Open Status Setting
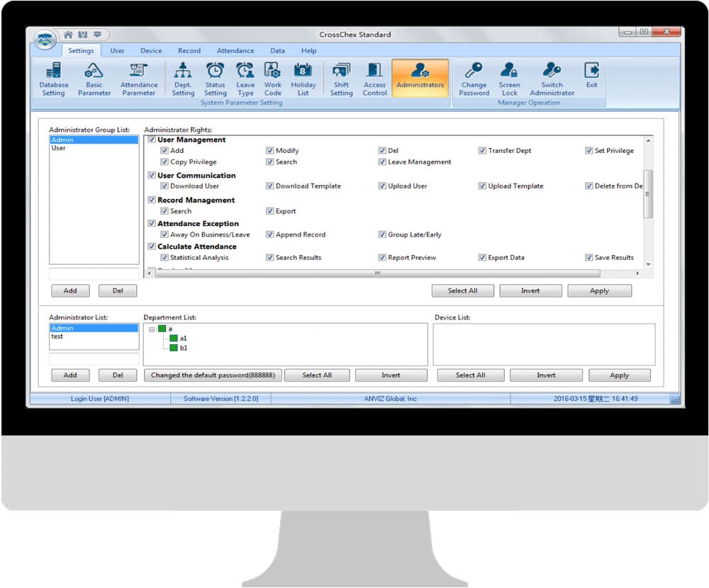Viewport: 709px width, 588px height. (215, 79)
